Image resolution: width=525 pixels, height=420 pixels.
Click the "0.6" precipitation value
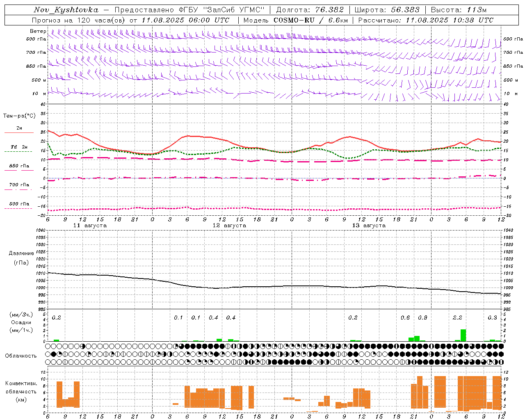pos(405,318)
